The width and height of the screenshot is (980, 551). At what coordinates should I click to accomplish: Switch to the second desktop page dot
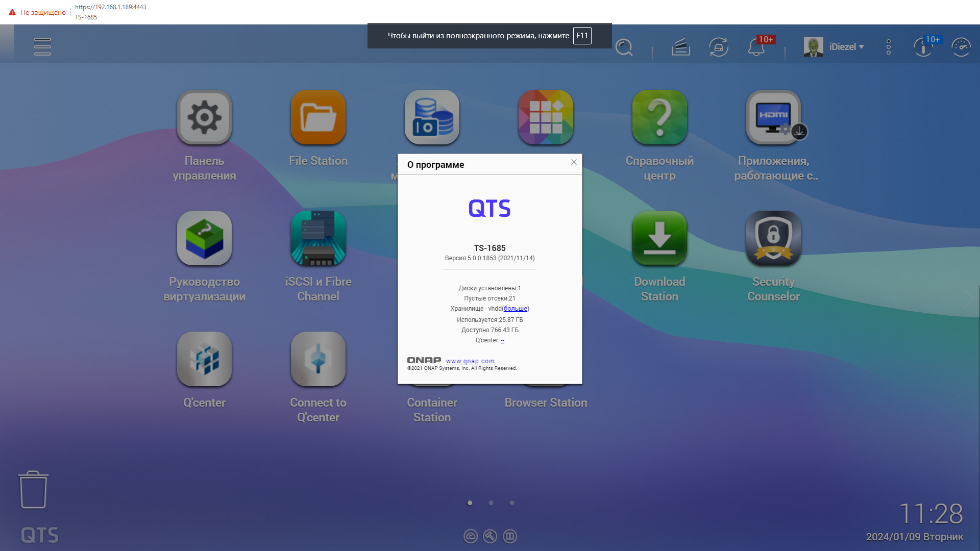(491, 503)
